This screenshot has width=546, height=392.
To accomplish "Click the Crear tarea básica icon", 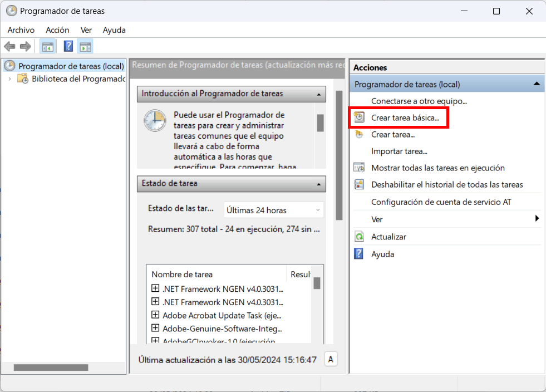I will tap(360, 117).
